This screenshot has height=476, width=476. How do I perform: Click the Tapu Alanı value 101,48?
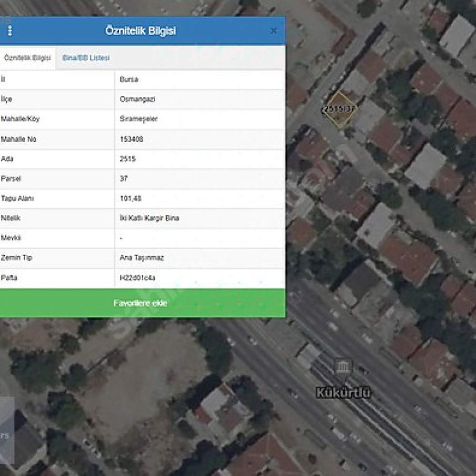coord(130,198)
